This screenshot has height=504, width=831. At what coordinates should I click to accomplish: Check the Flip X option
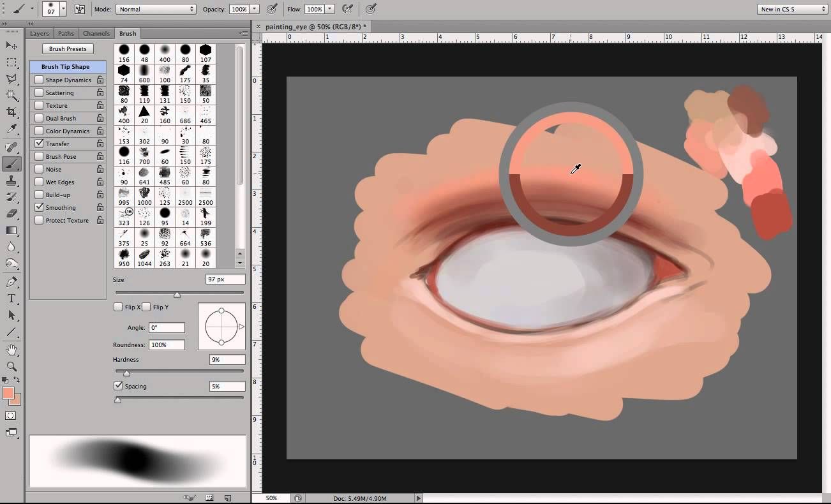point(118,307)
